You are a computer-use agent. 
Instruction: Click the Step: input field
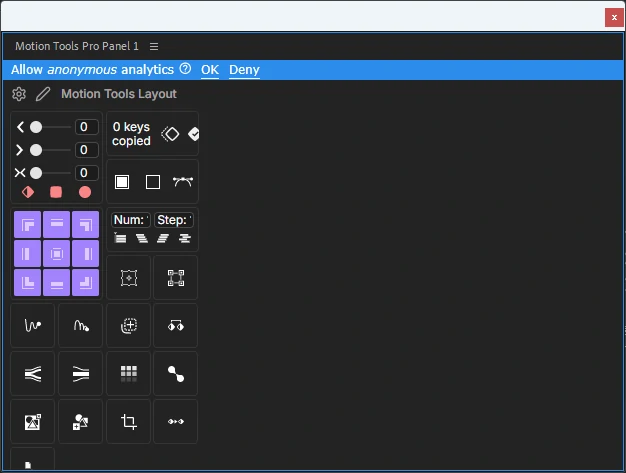tap(174, 220)
